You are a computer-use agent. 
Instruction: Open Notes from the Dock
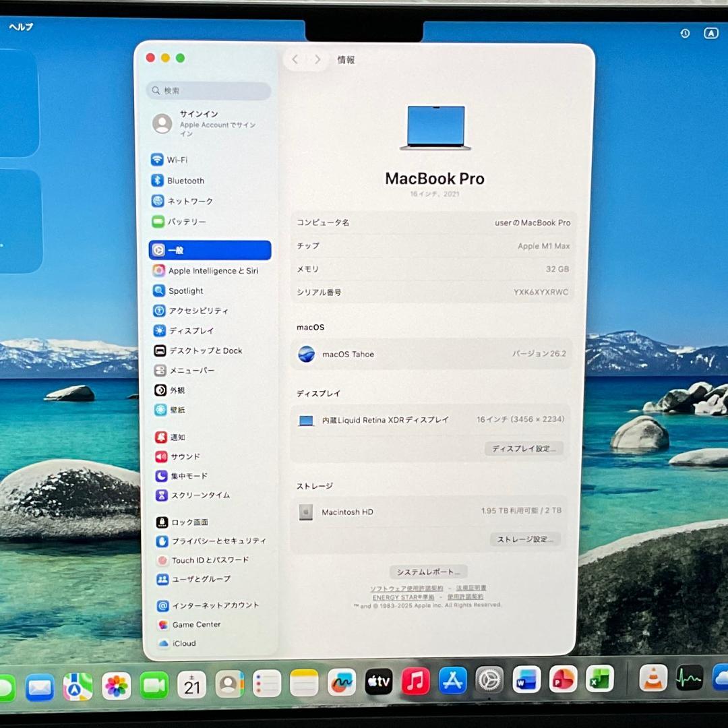point(304,683)
